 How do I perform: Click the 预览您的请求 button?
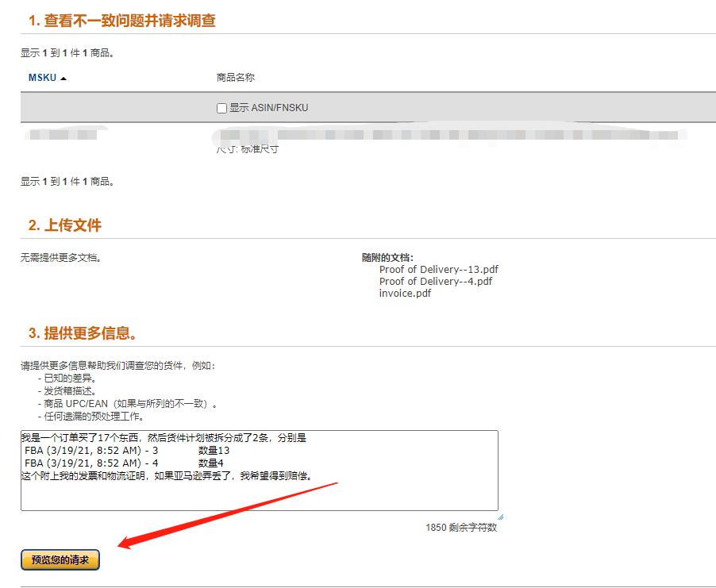[60, 559]
